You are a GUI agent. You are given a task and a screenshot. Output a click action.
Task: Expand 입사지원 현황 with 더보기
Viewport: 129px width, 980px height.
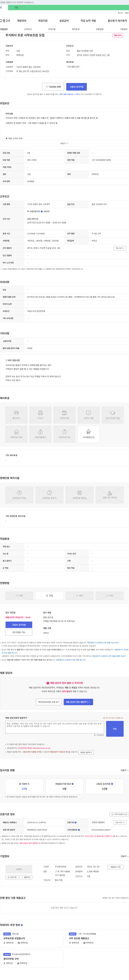tap(124, 770)
